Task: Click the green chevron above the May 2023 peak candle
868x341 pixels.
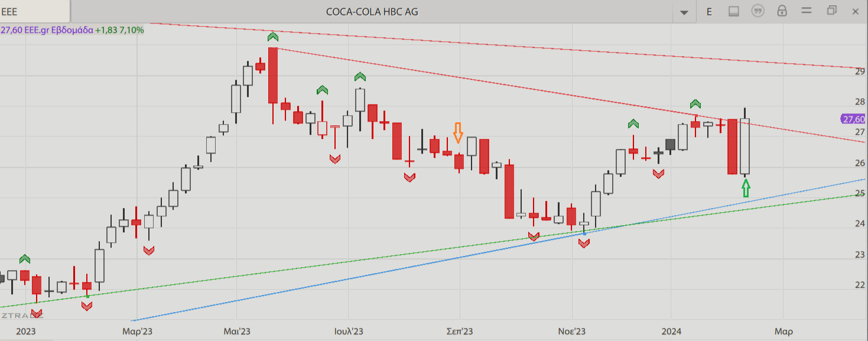Action: coord(272,37)
